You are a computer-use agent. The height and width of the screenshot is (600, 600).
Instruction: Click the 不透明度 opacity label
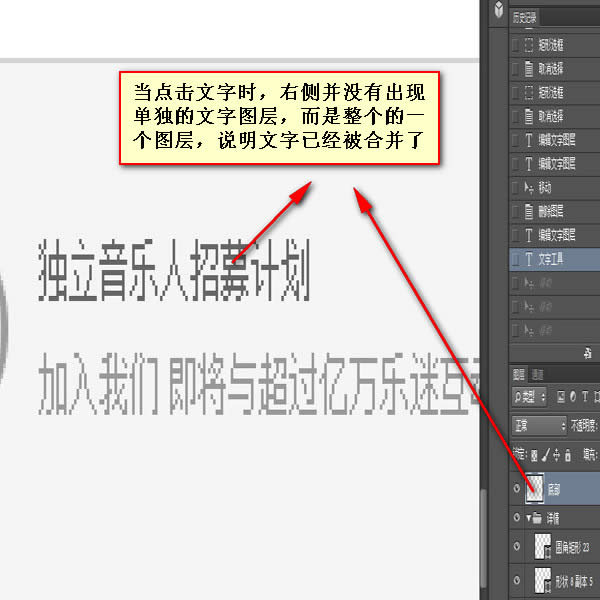point(584,426)
